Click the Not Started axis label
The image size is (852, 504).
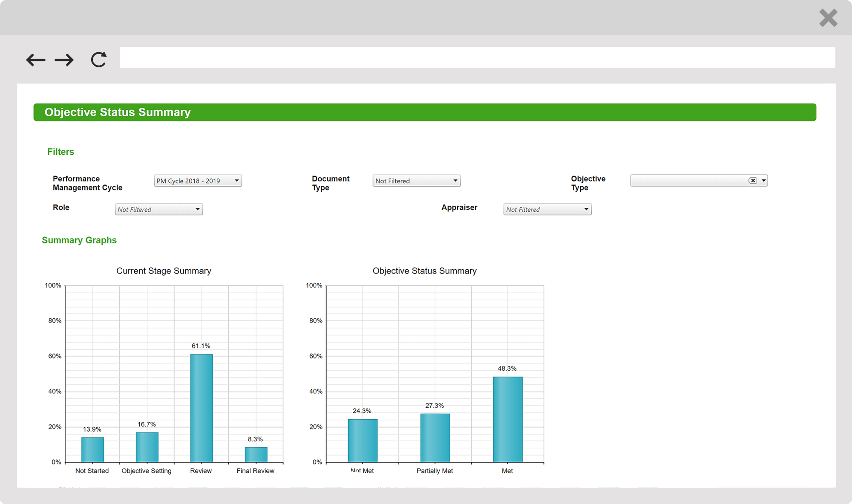click(x=92, y=471)
